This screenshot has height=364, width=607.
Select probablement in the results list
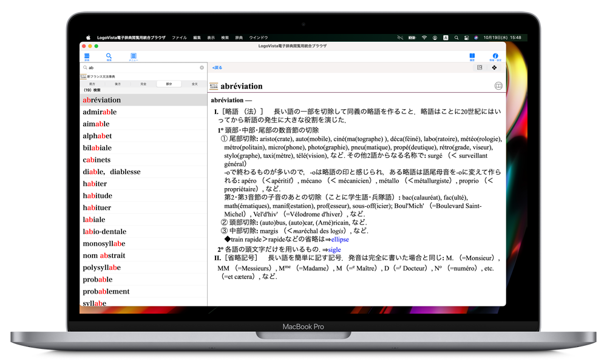(143, 292)
